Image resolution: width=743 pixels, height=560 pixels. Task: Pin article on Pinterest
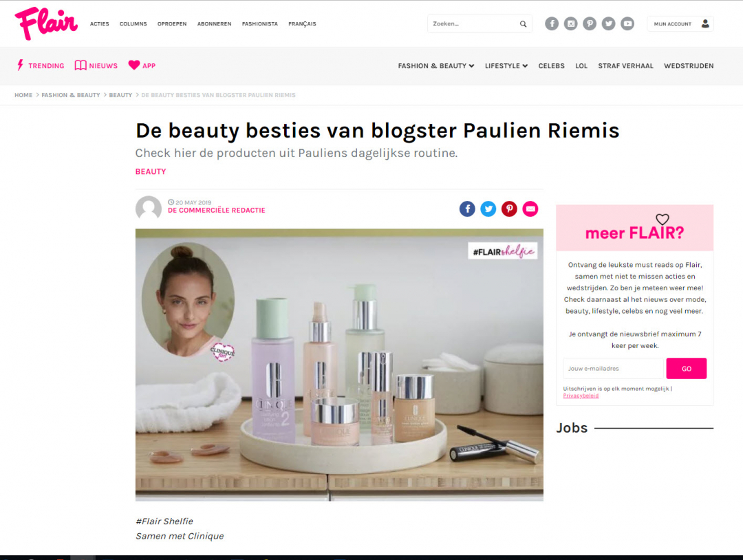coord(509,208)
